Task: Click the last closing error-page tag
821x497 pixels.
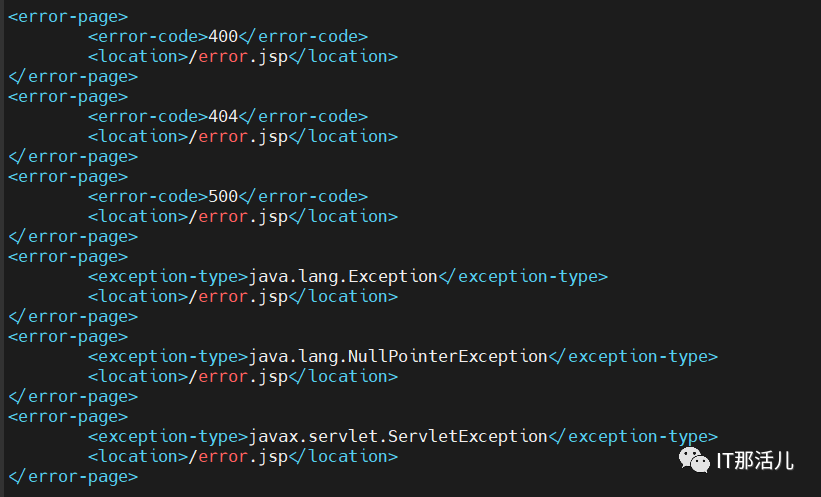Action: pos(73,476)
